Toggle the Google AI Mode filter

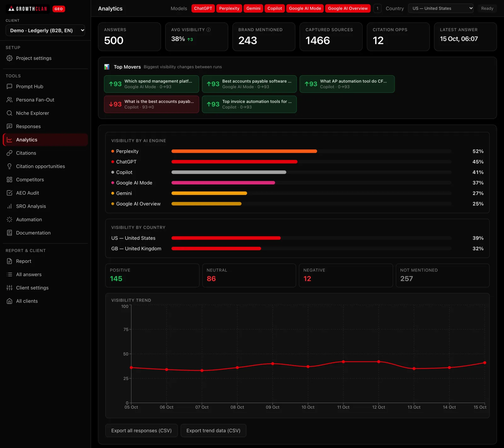coord(305,9)
